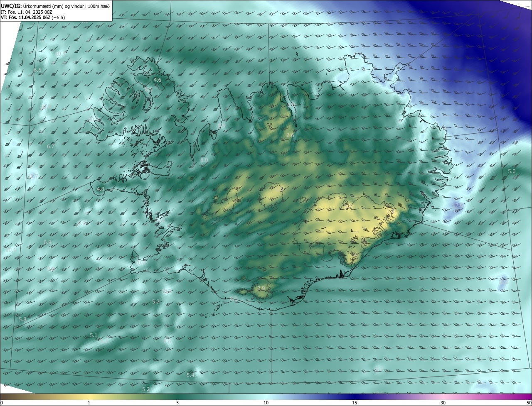This screenshot has width=532, height=406.
Task: Click the 0 tick on the color scale
Action: (x=1, y=403)
